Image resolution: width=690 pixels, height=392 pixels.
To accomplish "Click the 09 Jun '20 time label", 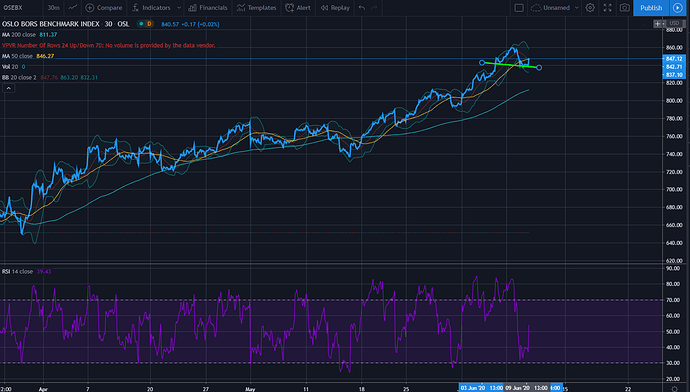I will [526, 388].
